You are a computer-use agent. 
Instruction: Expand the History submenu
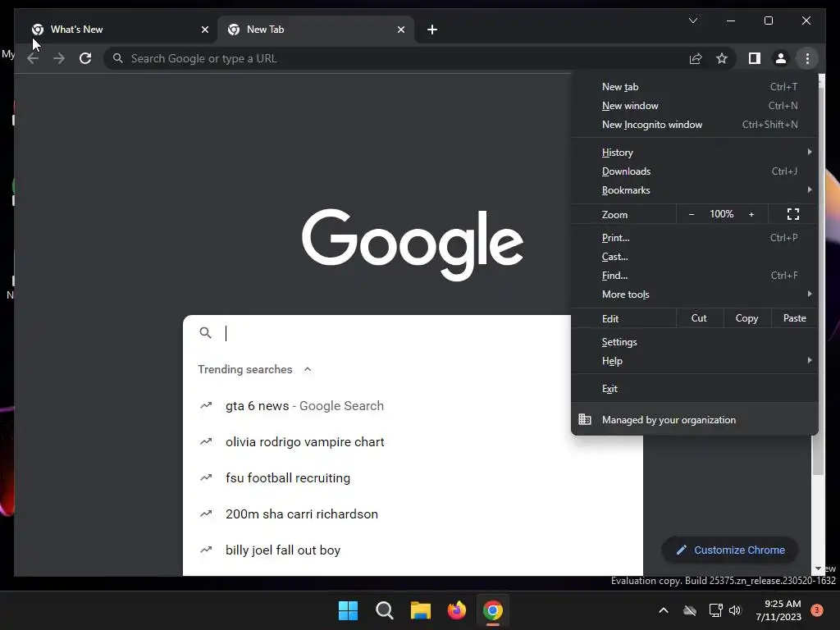(x=694, y=152)
